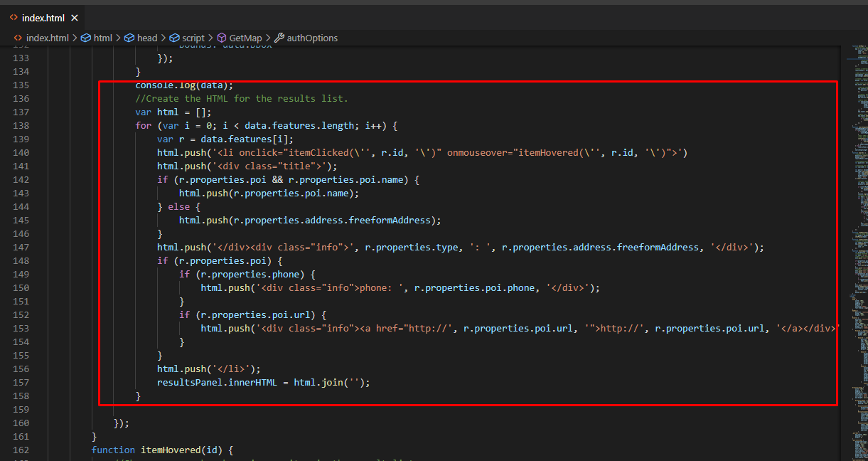Click the GetMap cube icon in breadcrumbs

click(222, 38)
